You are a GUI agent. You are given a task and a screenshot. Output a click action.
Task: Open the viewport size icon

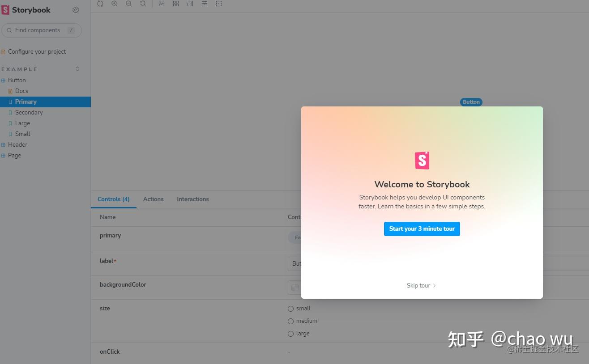[x=190, y=4]
